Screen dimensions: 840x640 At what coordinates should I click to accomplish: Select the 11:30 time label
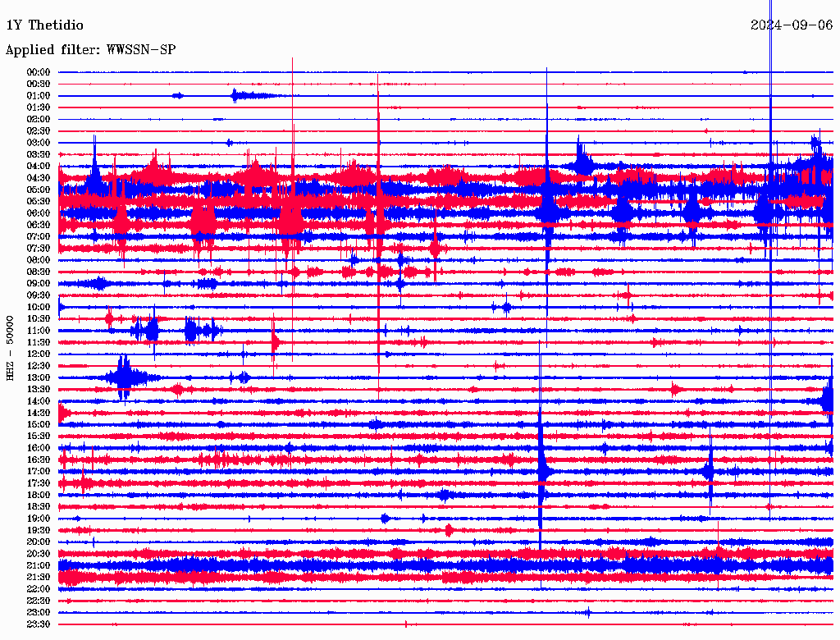[x=39, y=342]
